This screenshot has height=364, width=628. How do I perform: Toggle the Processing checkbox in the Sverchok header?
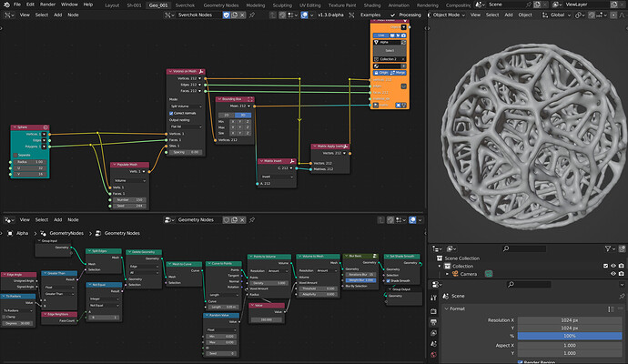pos(392,15)
